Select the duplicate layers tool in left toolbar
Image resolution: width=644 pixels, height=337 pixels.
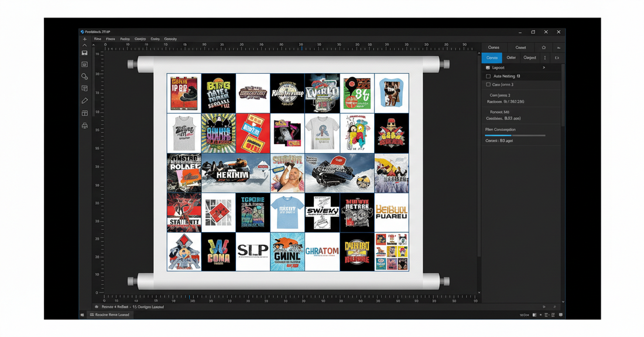85,88
